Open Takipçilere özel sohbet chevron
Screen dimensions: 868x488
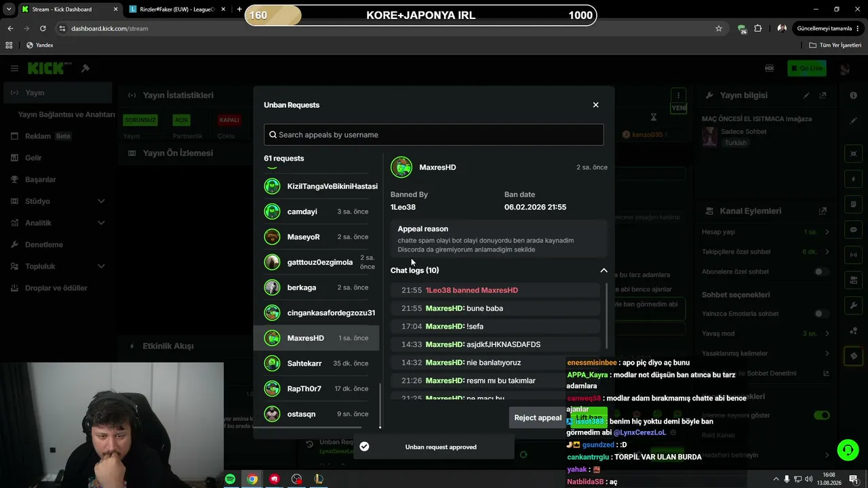coord(827,251)
